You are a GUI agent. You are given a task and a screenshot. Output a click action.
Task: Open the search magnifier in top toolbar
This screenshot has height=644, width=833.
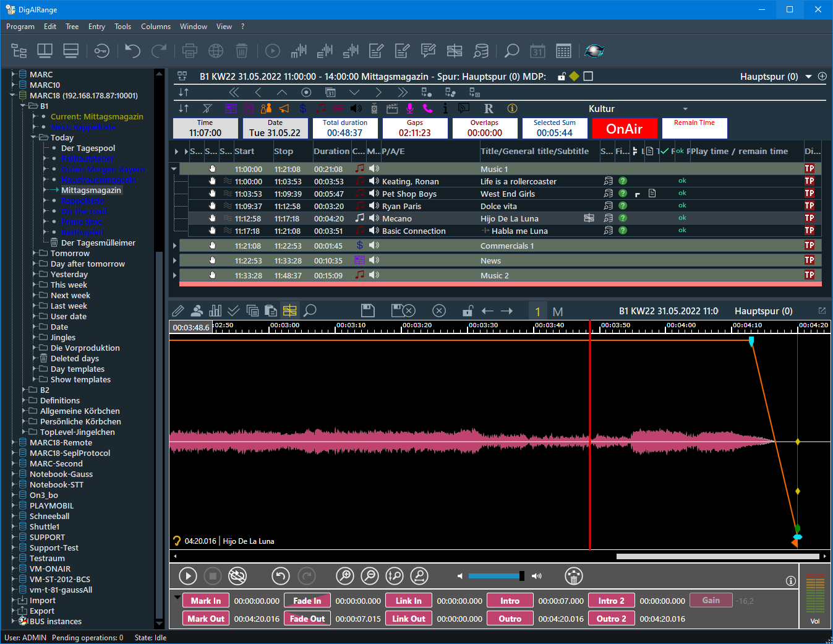click(x=511, y=51)
